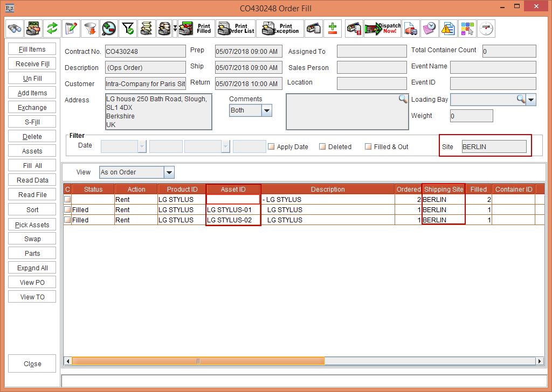Click the gauge dial icon in toolbar

click(x=486, y=28)
